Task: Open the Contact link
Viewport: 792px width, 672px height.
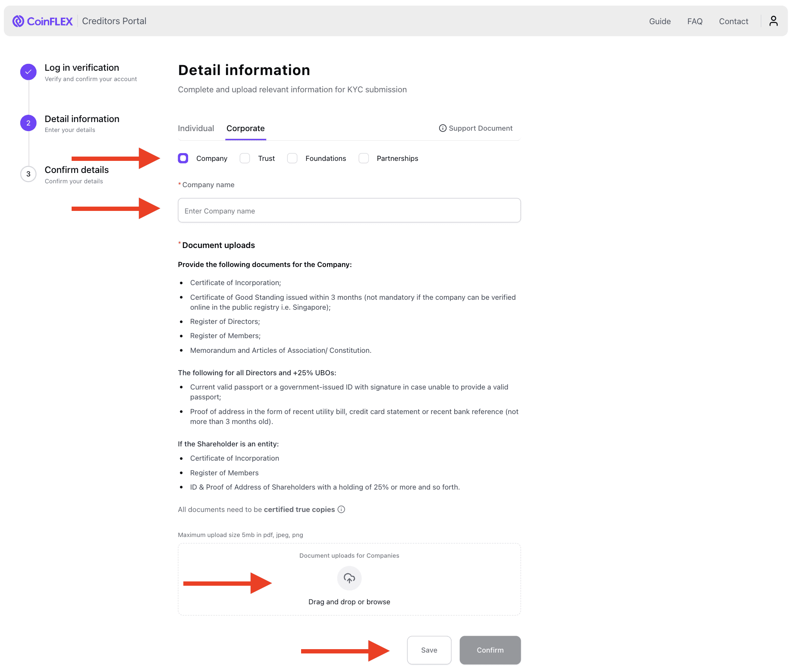Action: coord(733,21)
